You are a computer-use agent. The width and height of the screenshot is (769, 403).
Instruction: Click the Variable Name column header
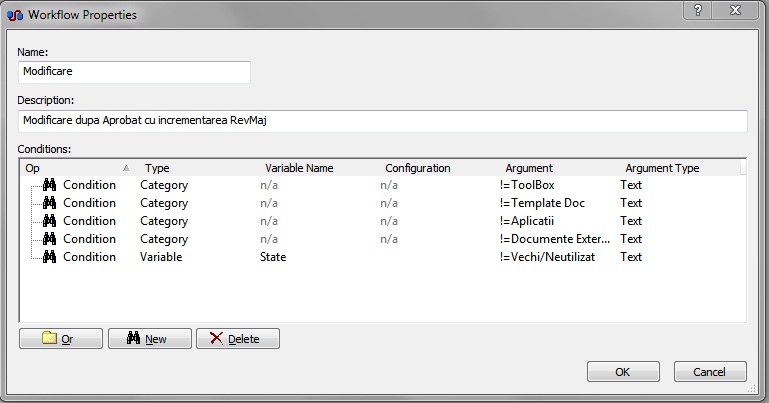[x=319, y=168]
